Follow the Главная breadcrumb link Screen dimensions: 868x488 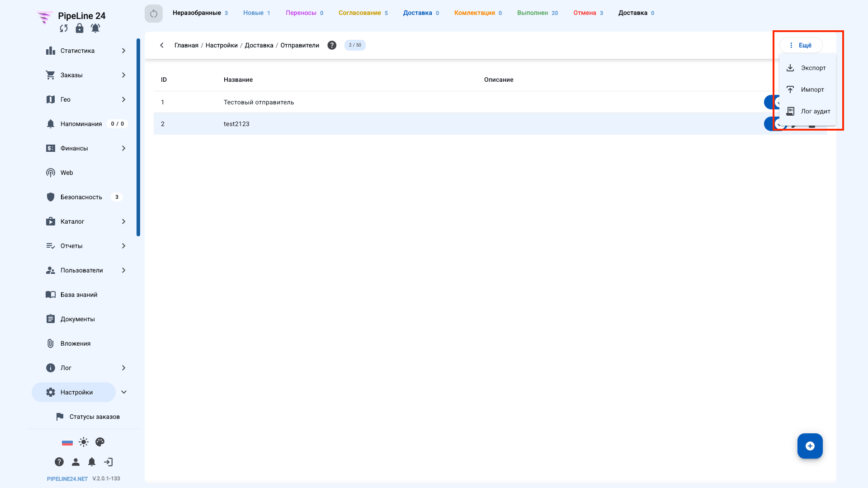coord(186,45)
